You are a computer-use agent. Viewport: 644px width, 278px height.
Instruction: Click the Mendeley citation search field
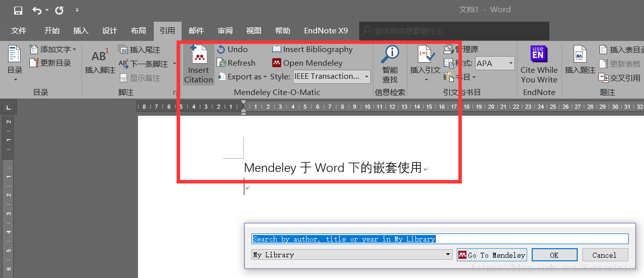[440, 239]
